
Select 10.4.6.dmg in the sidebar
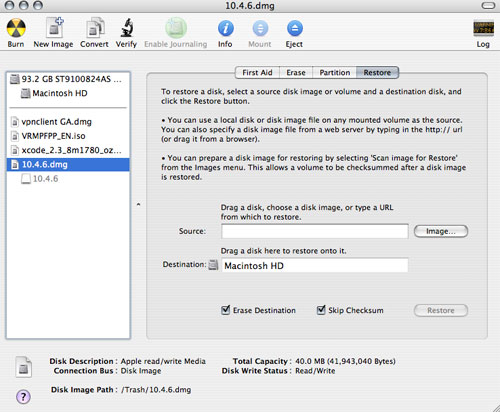pyautogui.click(x=68, y=165)
